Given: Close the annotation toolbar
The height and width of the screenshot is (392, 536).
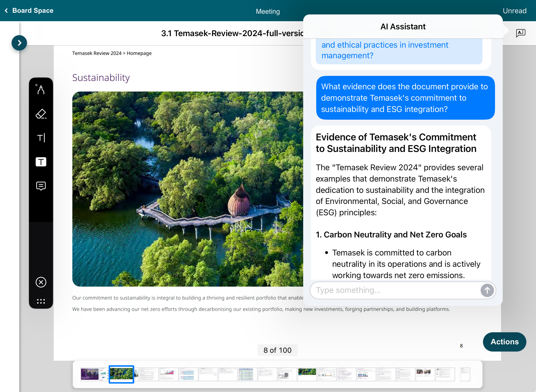Looking at the screenshot, I should click(x=41, y=282).
